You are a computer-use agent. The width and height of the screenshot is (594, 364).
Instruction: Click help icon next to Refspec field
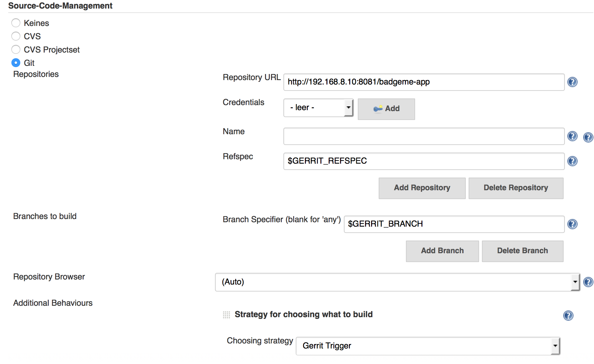coord(572,161)
